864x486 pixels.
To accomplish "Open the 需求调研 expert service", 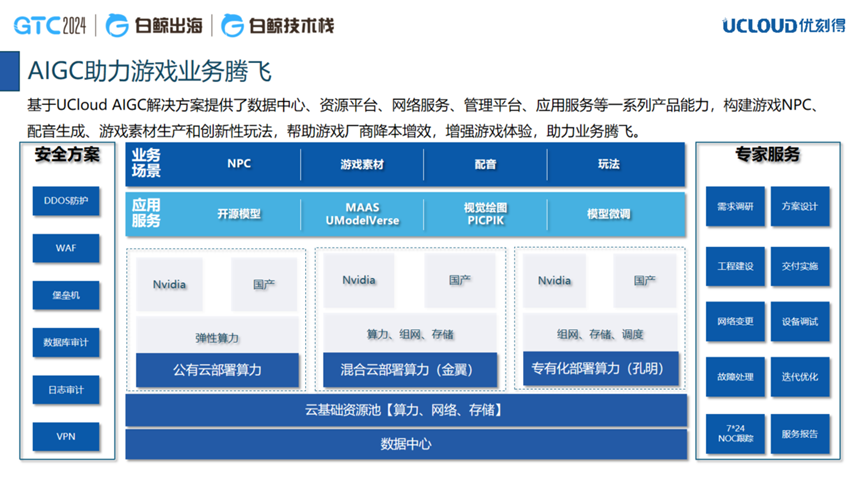I will 735,206.
